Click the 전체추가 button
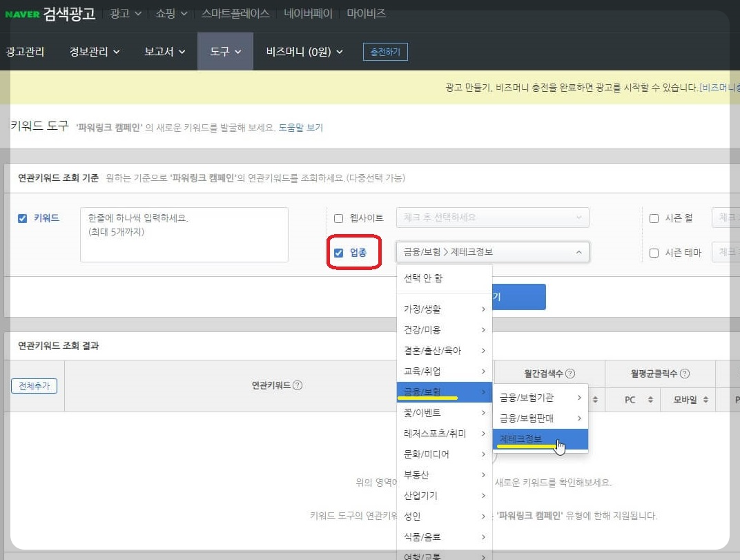Image resolution: width=740 pixels, height=560 pixels. coord(34,386)
